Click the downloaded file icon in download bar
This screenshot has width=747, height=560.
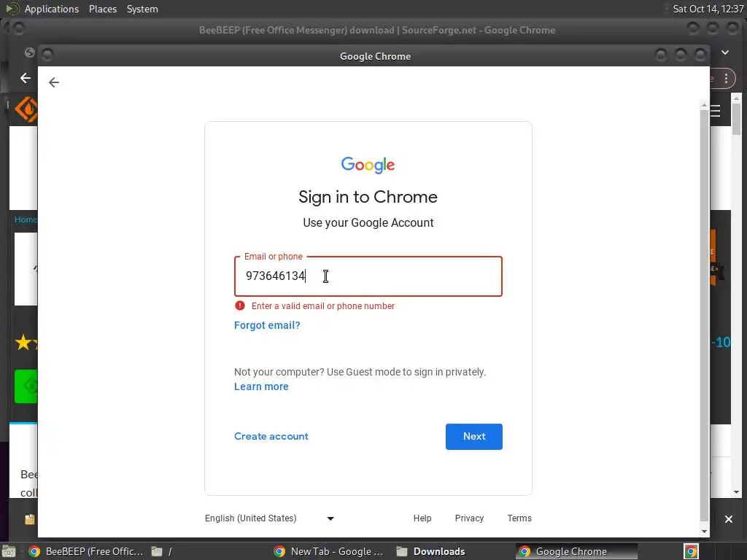pos(29,519)
